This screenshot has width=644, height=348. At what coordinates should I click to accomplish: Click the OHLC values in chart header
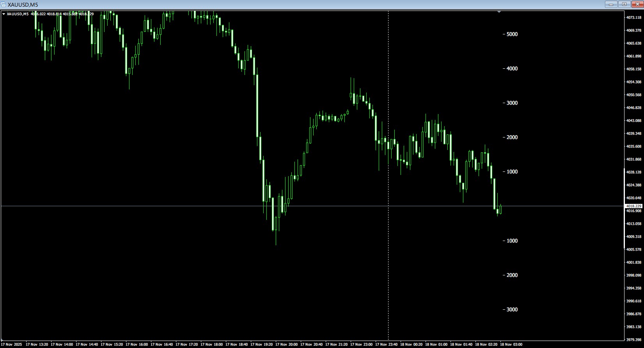point(62,14)
